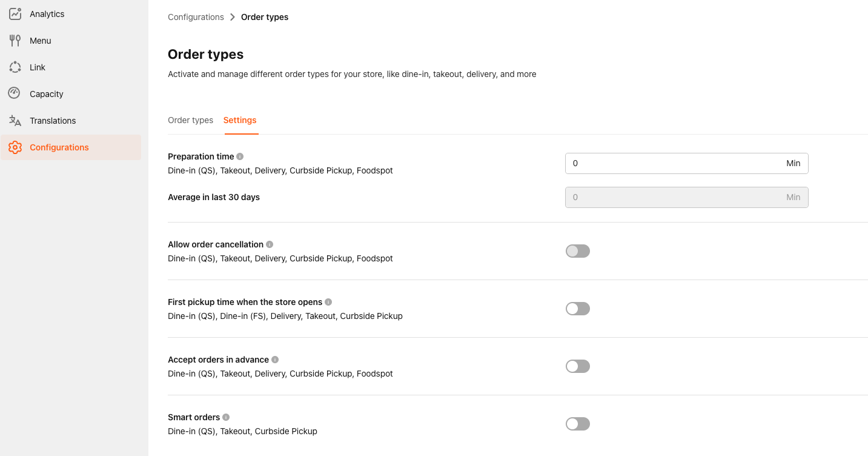Screen dimensions: 868x456
Task: Click the info icon beside Preparation time
Action: pyautogui.click(x=240, y=156)
